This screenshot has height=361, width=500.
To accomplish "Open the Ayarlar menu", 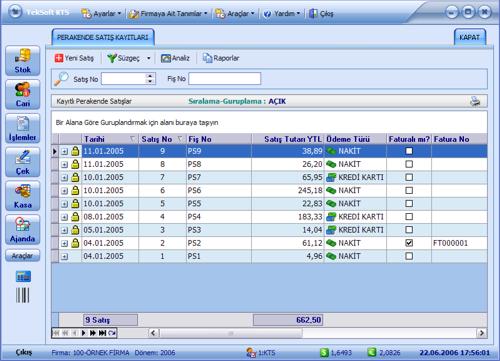I will click(x=101, y=14).
